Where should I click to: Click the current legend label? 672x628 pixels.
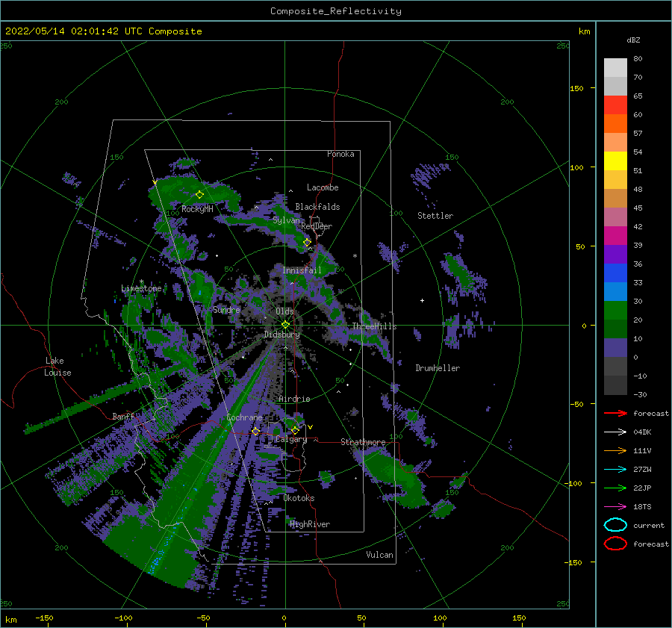(x=649, y=525)
